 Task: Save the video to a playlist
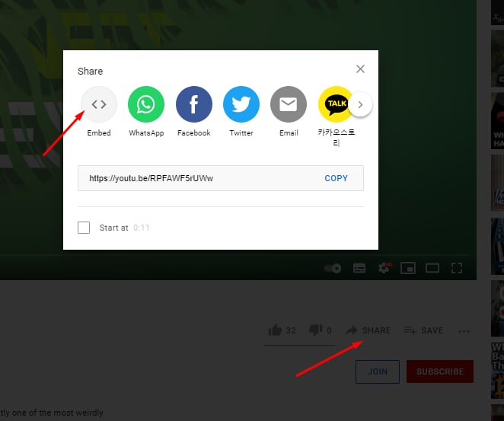pyautogui.click(x=423, y=330)
